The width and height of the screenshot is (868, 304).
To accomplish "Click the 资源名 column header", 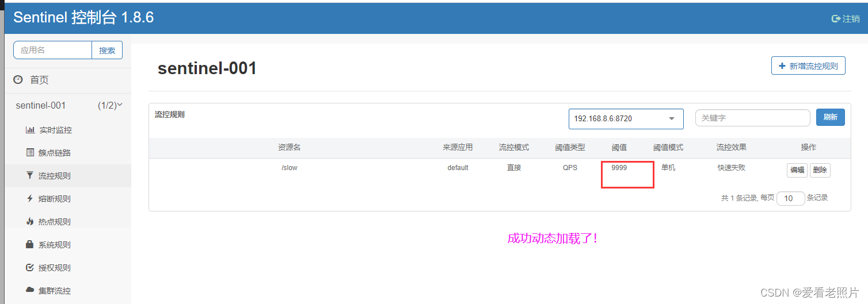I will tap(290, 148).
